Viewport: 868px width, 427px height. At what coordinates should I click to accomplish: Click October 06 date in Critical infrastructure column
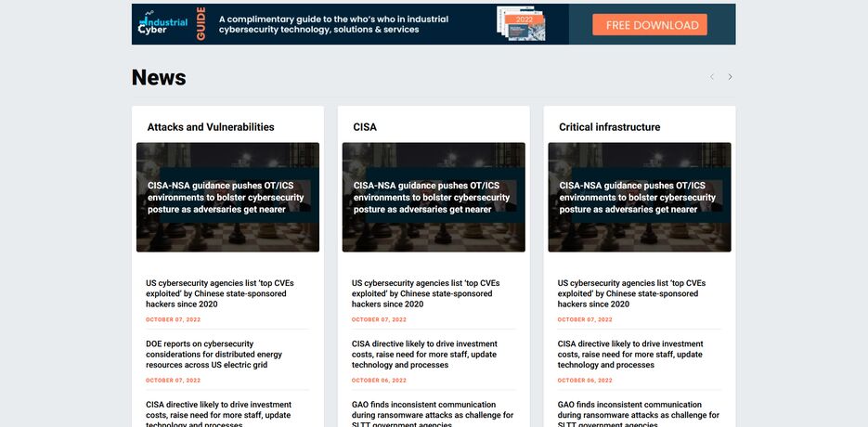[585, 381]
